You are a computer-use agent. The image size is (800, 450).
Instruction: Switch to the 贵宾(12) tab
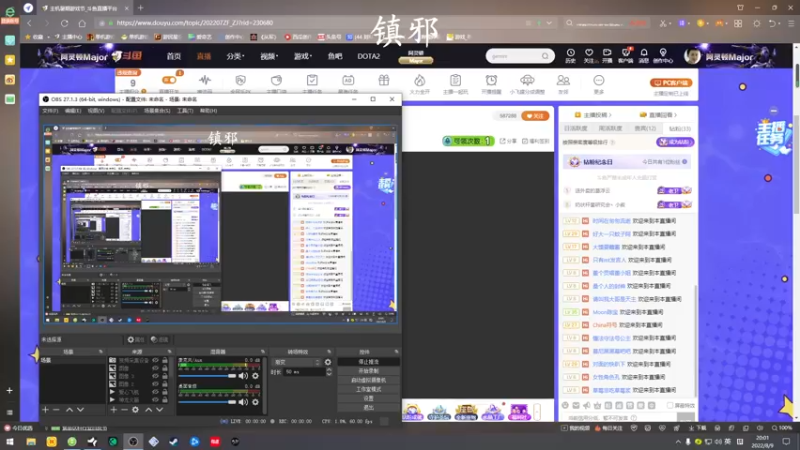645,129
